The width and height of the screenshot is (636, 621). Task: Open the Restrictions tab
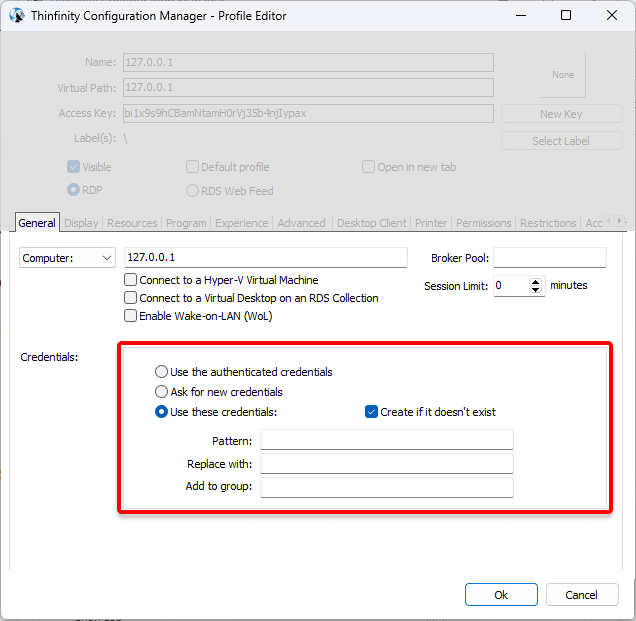[x=548, y=223]
